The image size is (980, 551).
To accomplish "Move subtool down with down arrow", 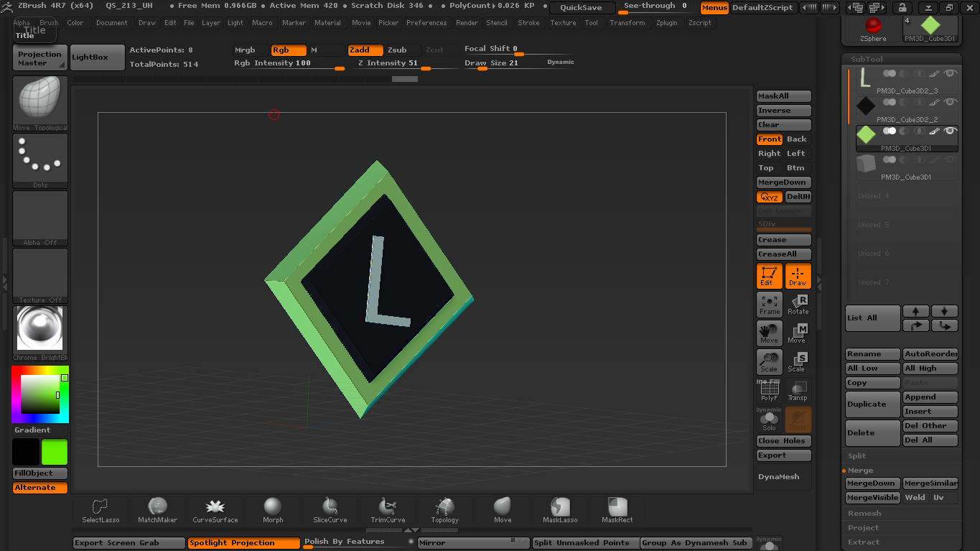I will click(945, 311).
